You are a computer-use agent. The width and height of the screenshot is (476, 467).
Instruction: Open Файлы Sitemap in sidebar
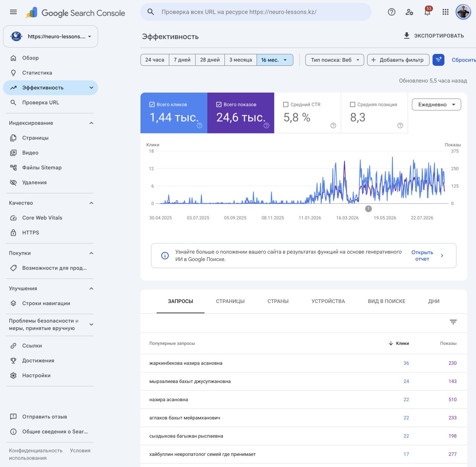pyautogui.click(x=51, y=168)
